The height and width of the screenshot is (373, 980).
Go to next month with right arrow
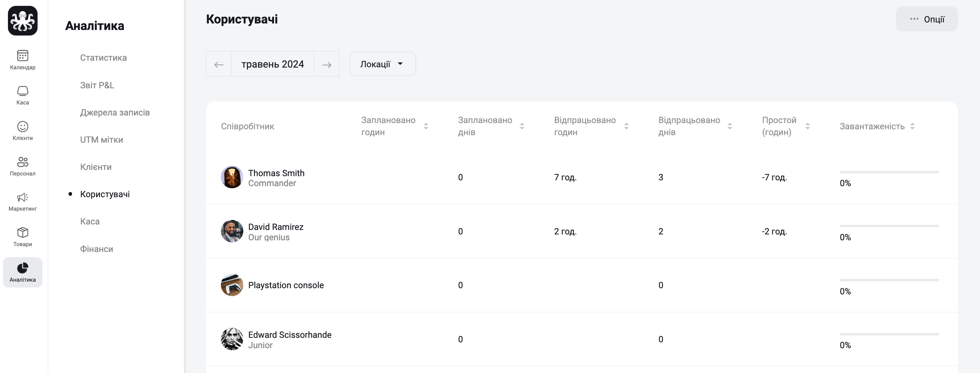pyautogui.click(x=326, y=64)
